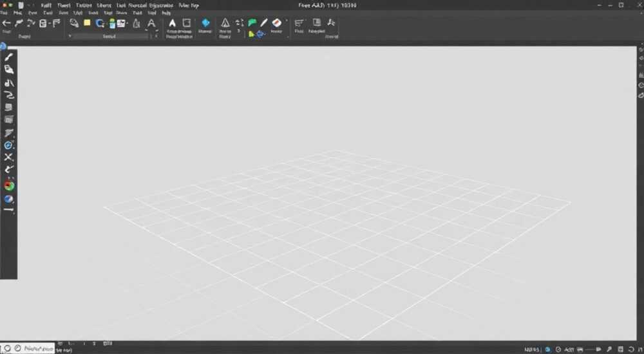
Task: Select the green folder-shaped icon
Action: click(252, 23)
